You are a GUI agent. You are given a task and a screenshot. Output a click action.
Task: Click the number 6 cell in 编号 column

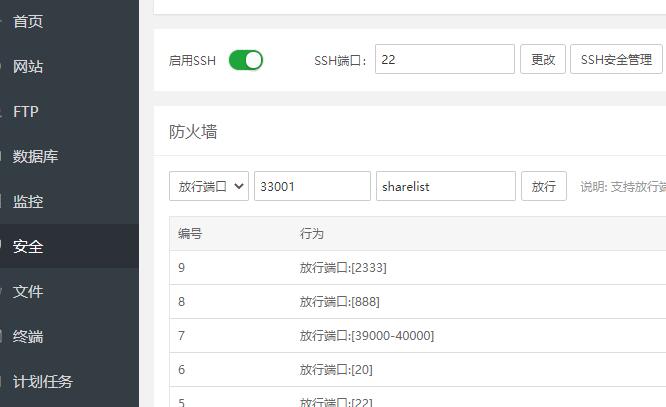pyautogui.click(x=181, y=370)
